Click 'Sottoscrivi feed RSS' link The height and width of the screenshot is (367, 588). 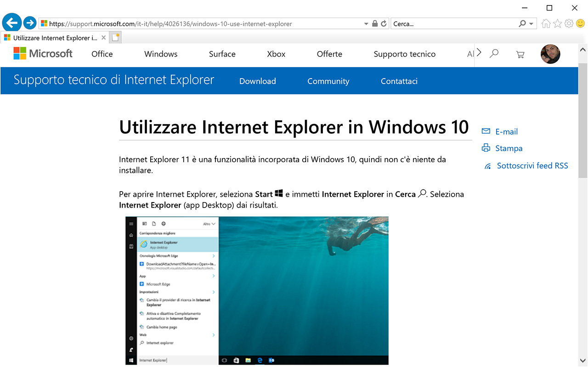(532, 166)
